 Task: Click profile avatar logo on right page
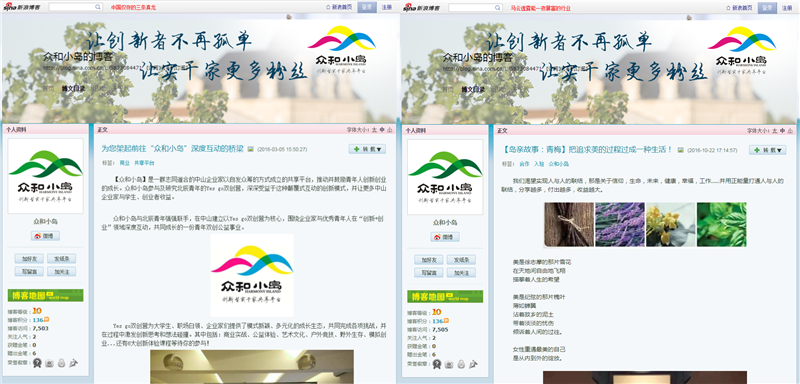coord(445,176)
